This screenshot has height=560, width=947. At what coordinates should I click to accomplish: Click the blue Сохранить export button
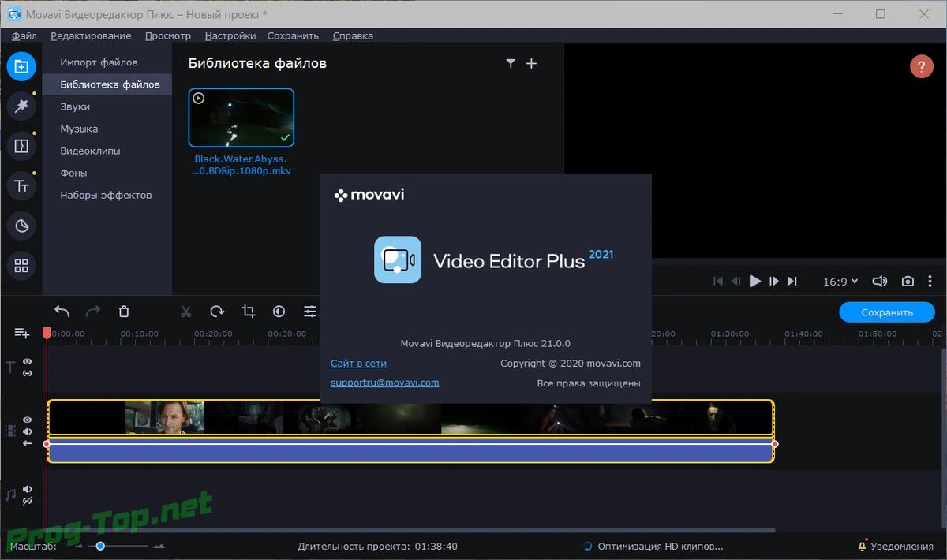coord(887,312)
